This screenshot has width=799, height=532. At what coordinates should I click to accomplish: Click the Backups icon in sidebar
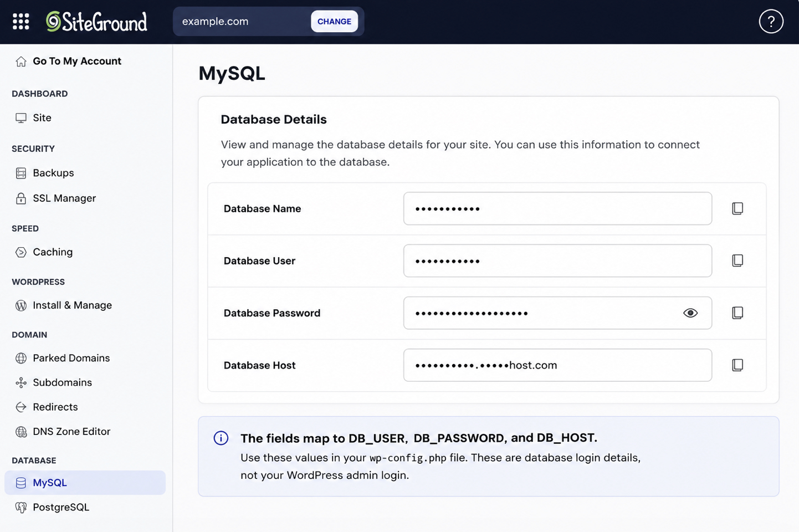coord(21,173)
